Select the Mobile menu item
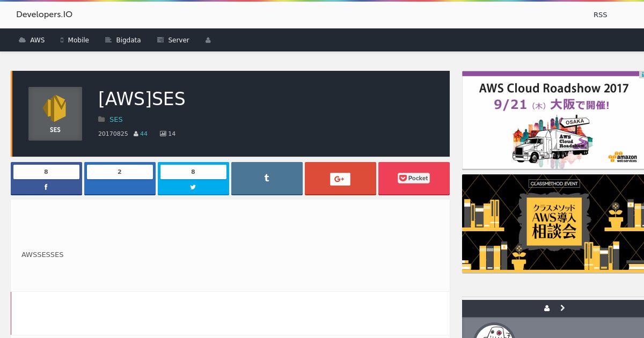This screenshot has width=644, height=338. click(75, 40)
